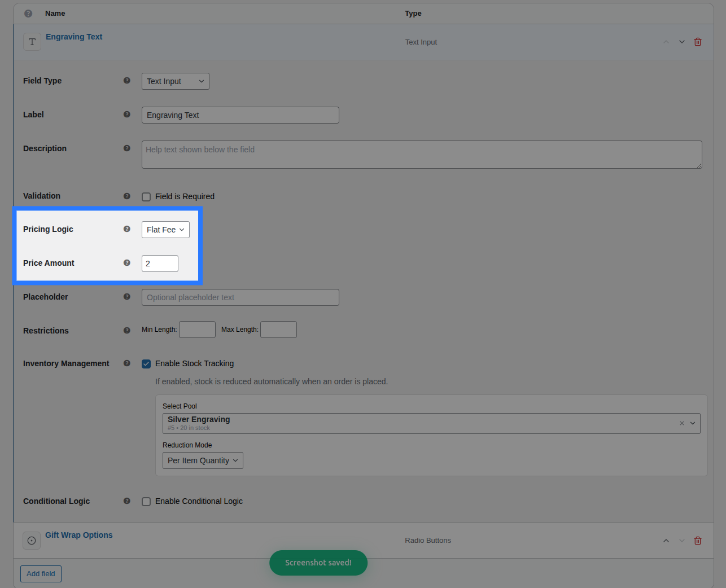726x588 pixels.
Task: Show help for Restrictions setting
Action: (x=127, y=331)
